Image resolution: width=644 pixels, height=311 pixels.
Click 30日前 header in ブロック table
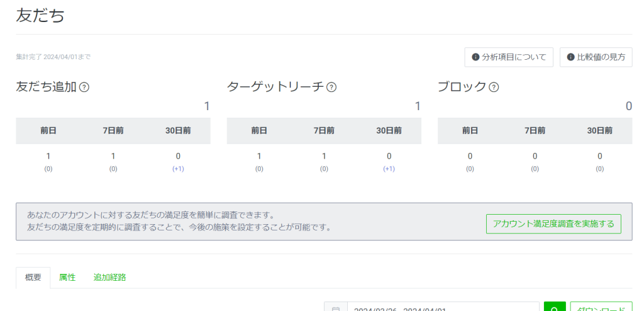pos(599,131)
